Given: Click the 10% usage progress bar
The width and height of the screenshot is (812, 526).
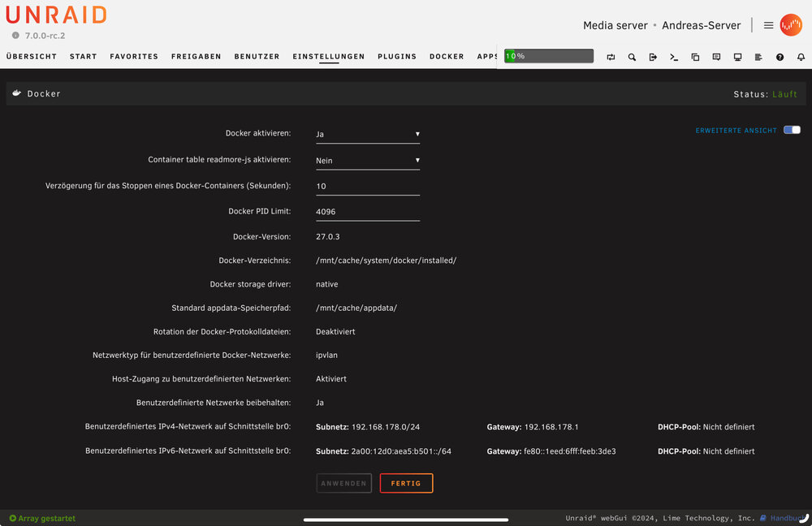Looking at the screenshot, I should point(549,56).
